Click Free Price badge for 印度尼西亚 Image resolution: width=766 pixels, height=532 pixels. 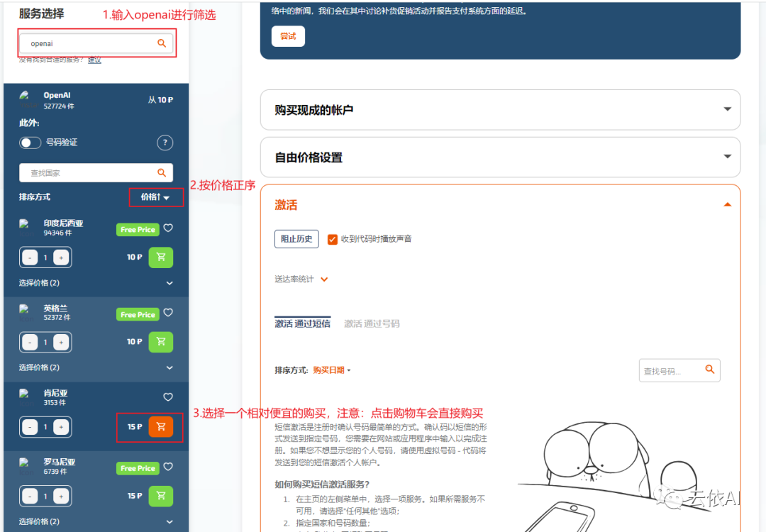pos(138,230)
